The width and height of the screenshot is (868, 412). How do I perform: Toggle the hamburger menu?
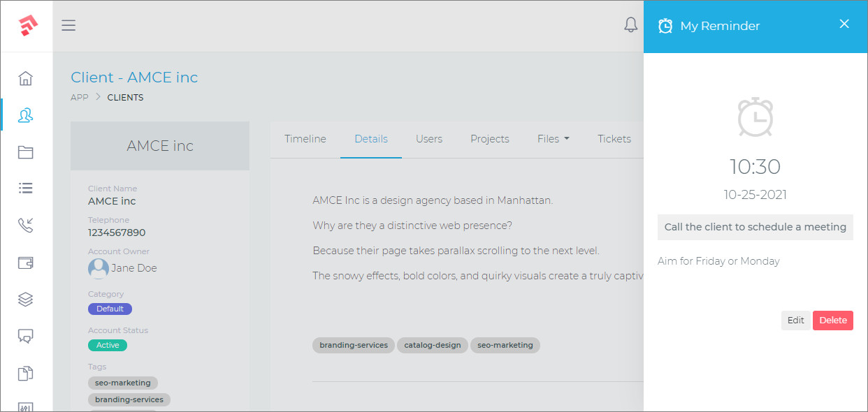(68, 26)
